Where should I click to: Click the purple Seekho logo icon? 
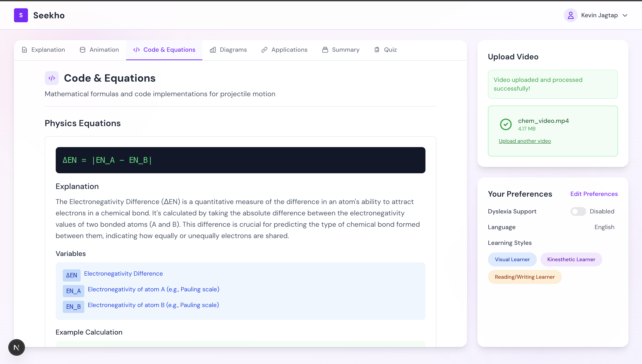click(x=21, y=15)
